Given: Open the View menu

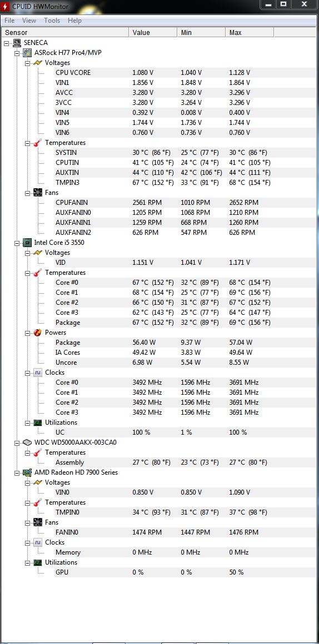Looking at the screenshot, I should point(29,21).
